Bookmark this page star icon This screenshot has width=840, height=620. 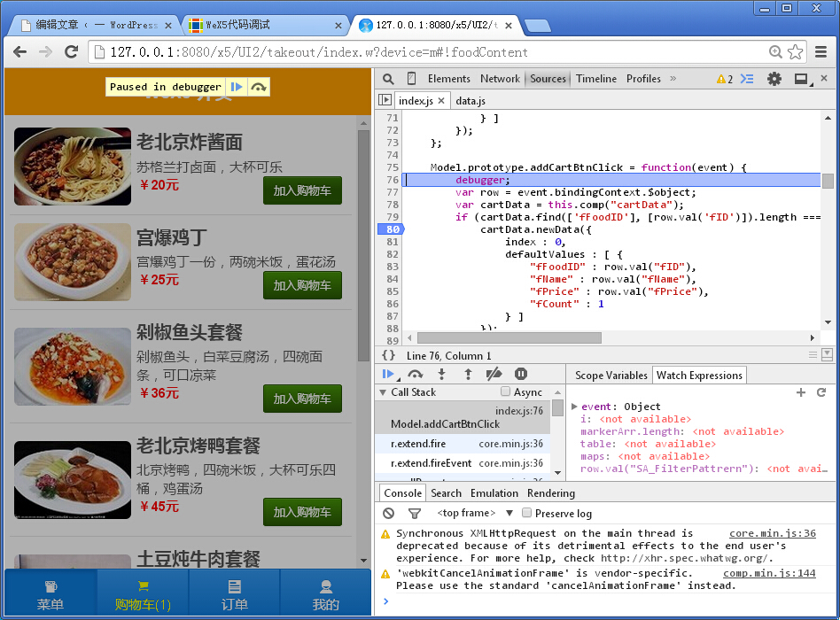click(796, 52)
